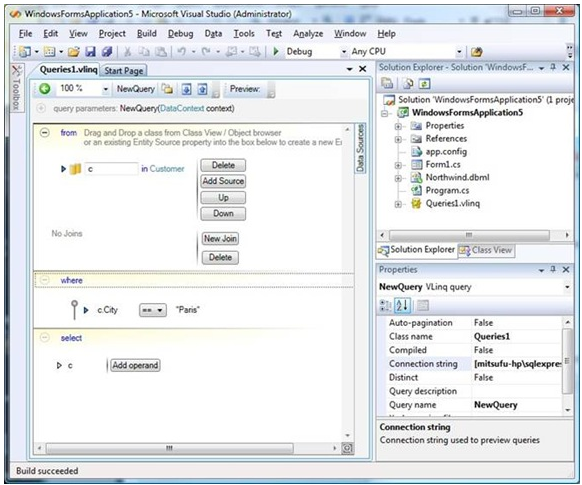Select Form1.cs in Solution Explorer

[x=443, y=164]
